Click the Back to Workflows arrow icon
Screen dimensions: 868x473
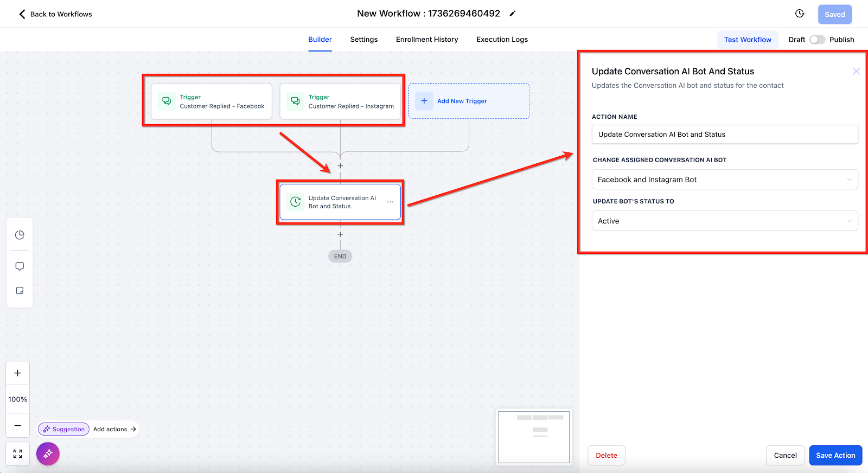click(x=22, y=14)
